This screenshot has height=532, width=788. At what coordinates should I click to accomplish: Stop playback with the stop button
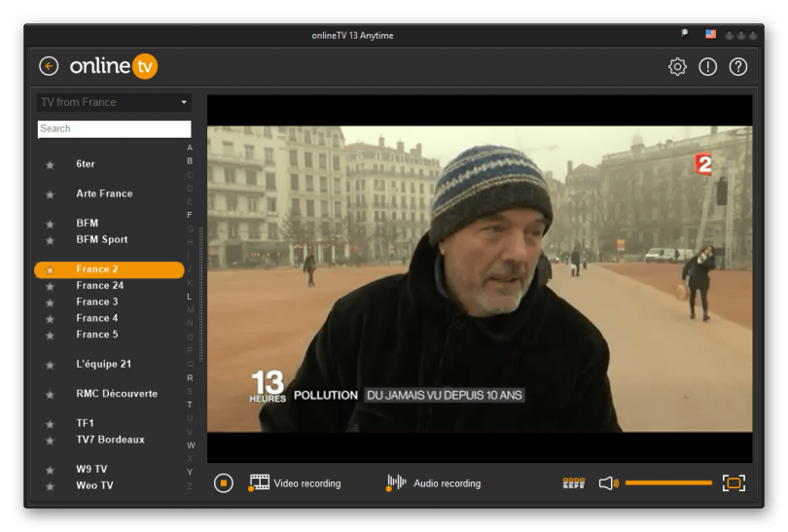tap(223, 483)
